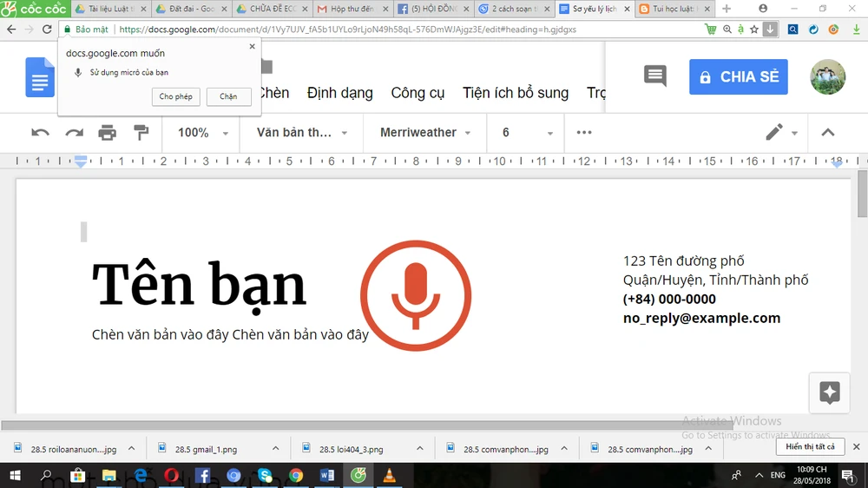Open VLC from the Windows taskbar
868x488 pixels.
click(x=390, y=475)
